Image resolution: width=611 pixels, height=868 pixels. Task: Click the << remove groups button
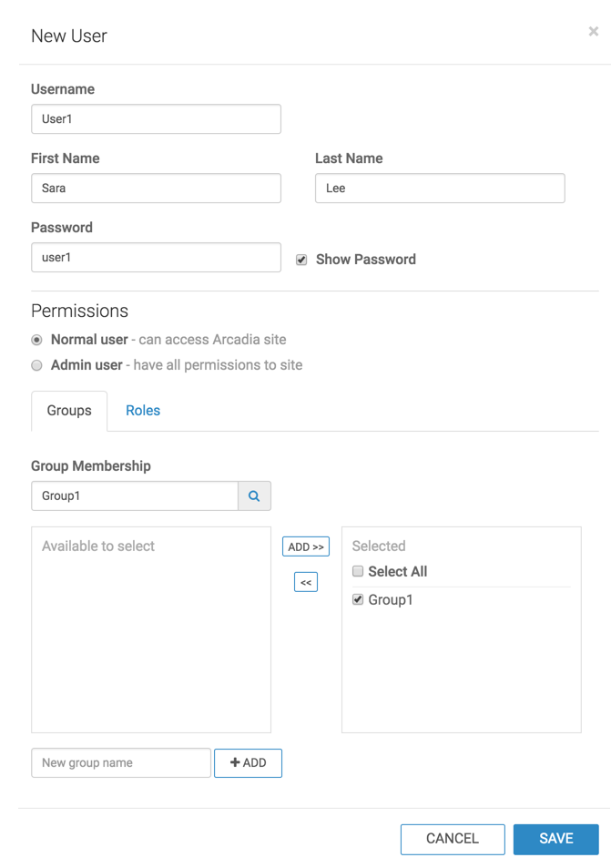click(306, 582)
